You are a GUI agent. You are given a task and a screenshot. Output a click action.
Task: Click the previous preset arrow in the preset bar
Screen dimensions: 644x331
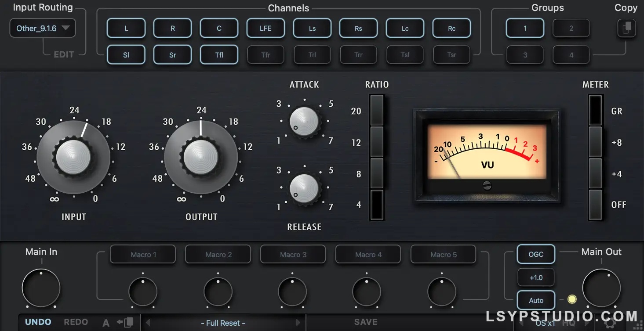(149, 323)
